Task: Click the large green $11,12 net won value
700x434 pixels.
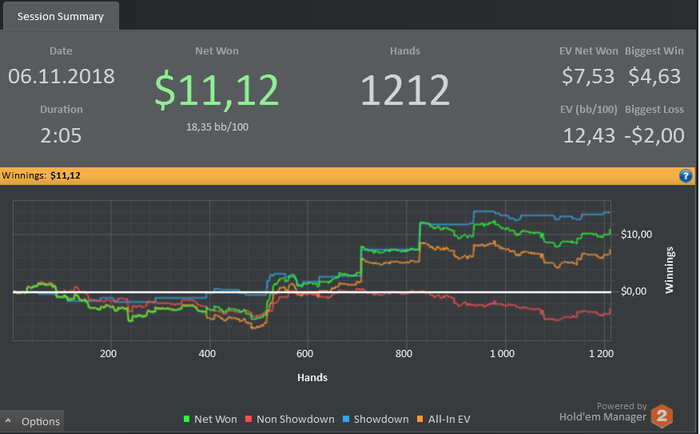Action: coord(217,90)
